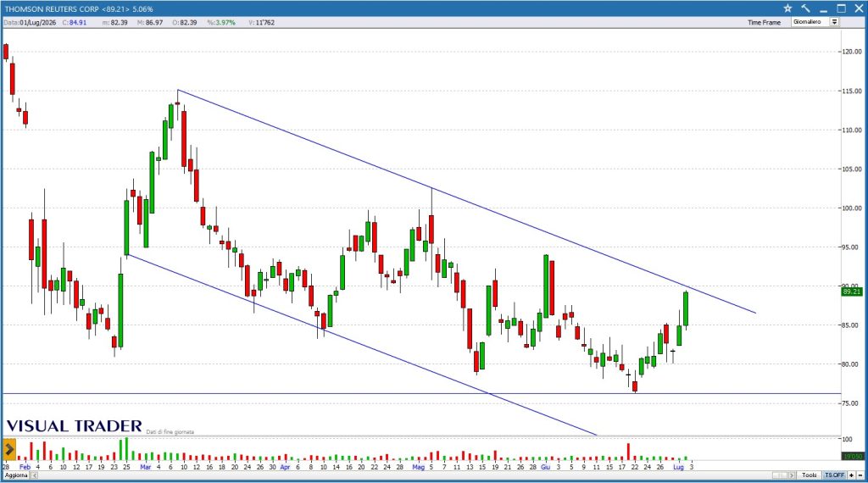Click the 89.21 current price label

pyautogui.click(x=851, y=291)
